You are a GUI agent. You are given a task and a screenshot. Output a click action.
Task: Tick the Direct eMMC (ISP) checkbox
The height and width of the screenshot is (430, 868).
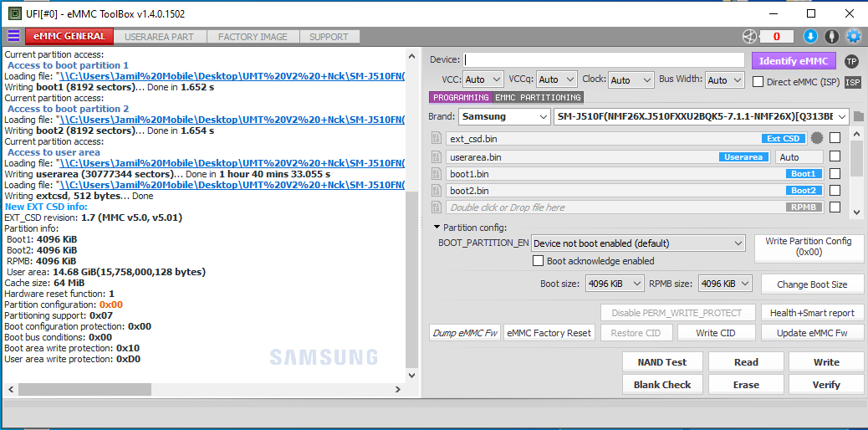point(758,81)
